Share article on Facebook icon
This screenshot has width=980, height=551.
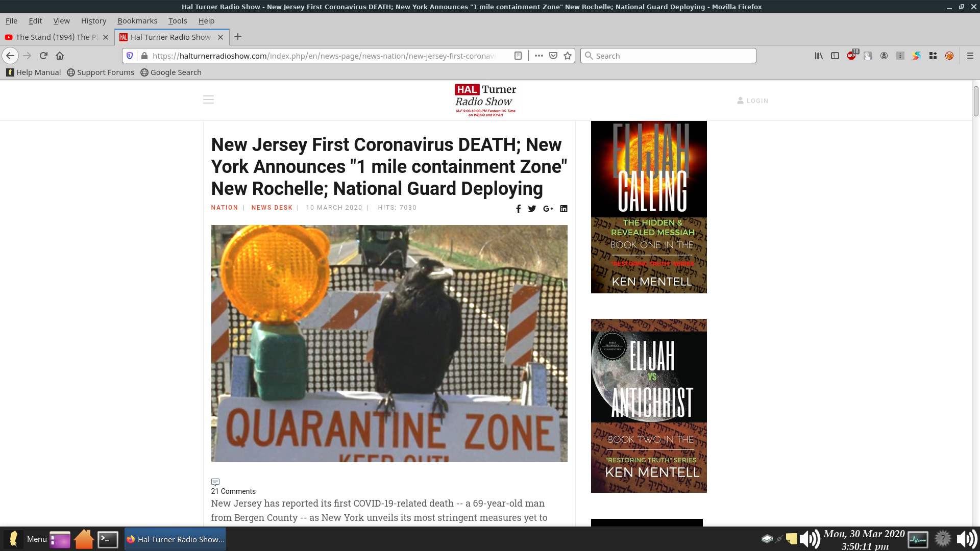coord(518,209)
